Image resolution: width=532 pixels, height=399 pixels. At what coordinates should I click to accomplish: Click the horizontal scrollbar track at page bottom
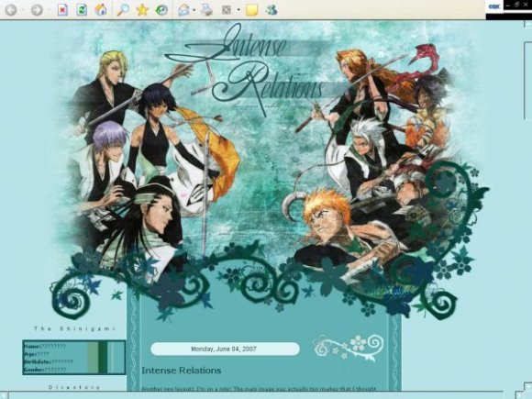click(x=261, y=395)
